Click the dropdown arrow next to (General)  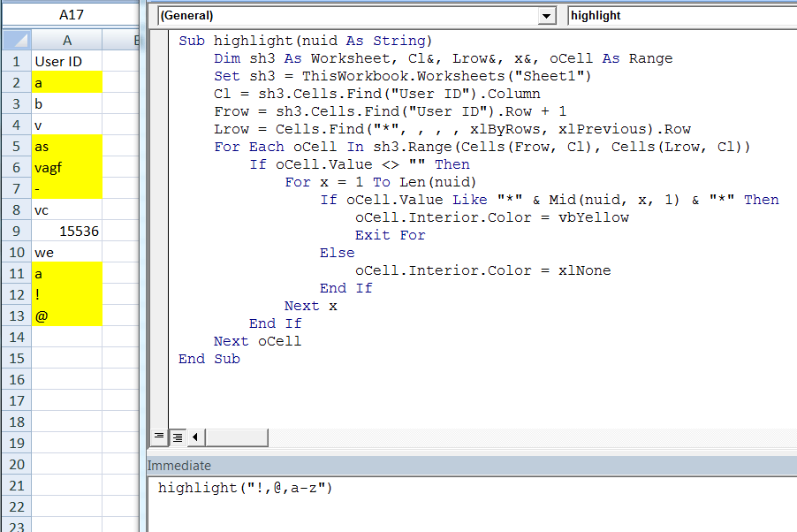point(546,15)
